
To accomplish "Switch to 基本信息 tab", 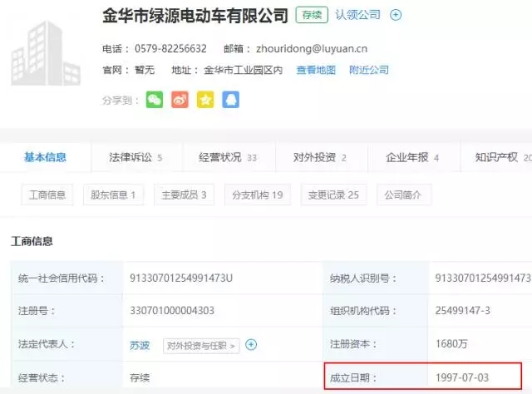I will (45, 157).
